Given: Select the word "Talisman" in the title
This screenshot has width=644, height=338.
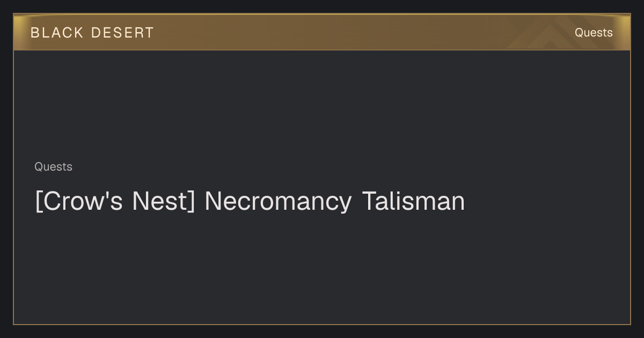Looking at the screenshot, I should point(413,201).
